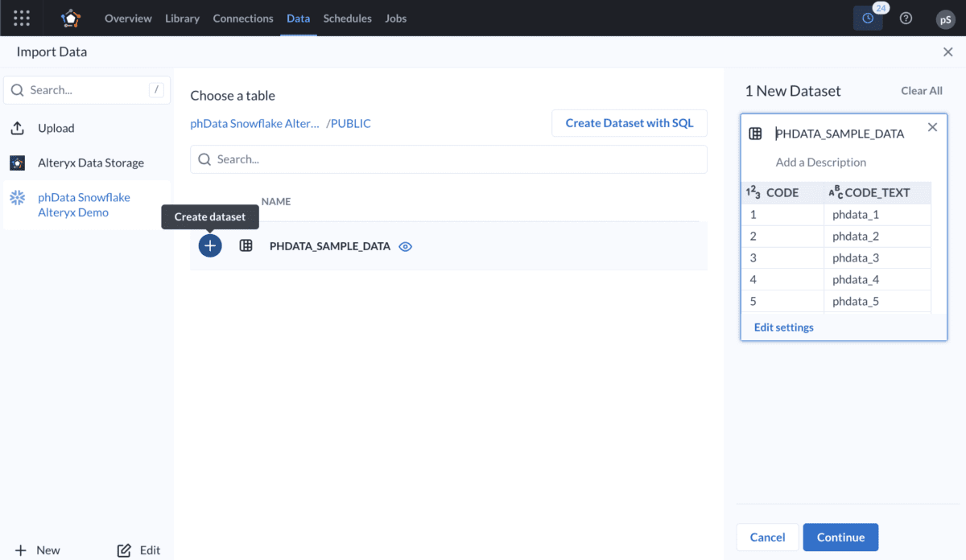Select the Upload import source icon
The width and height of the screenshot is (966, 560).
18,127
